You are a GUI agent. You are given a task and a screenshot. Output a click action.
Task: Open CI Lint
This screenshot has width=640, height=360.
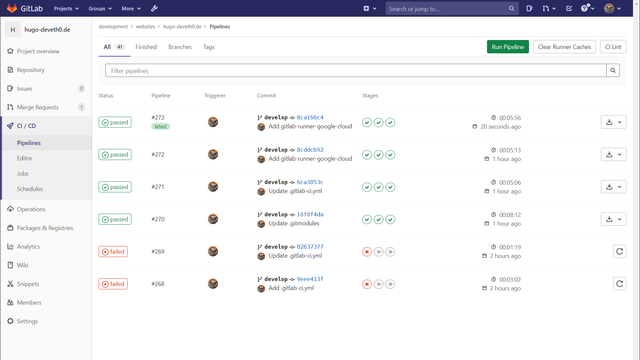[613, 47]
